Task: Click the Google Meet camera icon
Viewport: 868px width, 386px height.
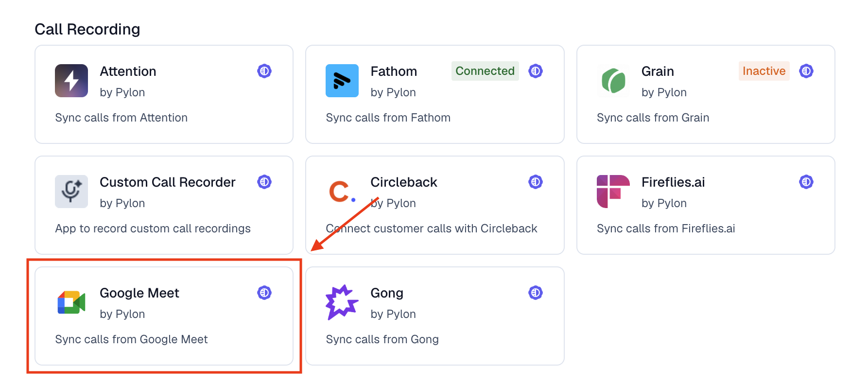Action: (71, 302)
